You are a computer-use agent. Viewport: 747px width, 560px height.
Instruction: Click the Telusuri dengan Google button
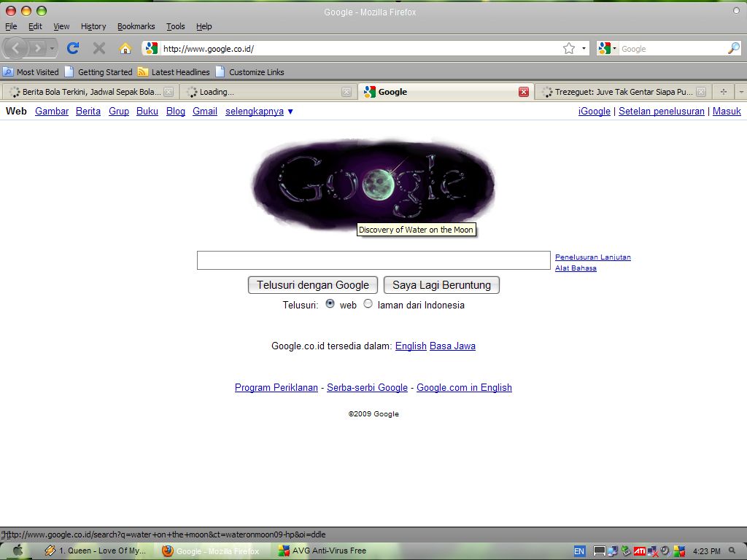coord(313,285)
